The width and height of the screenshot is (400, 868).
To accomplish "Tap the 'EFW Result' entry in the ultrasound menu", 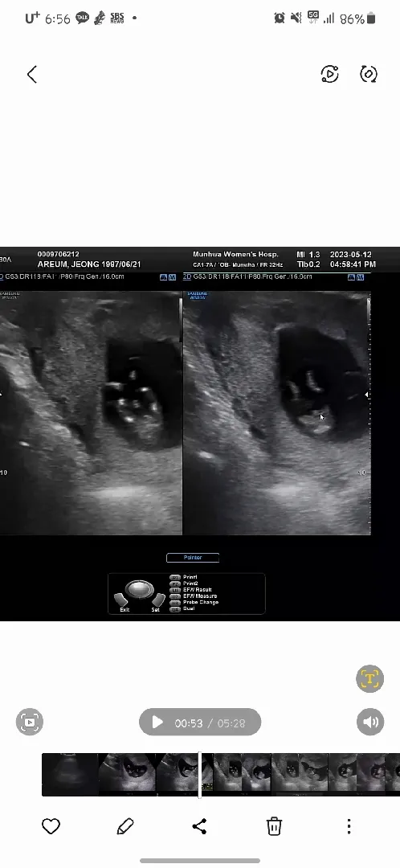I will [x=197, y=590].
